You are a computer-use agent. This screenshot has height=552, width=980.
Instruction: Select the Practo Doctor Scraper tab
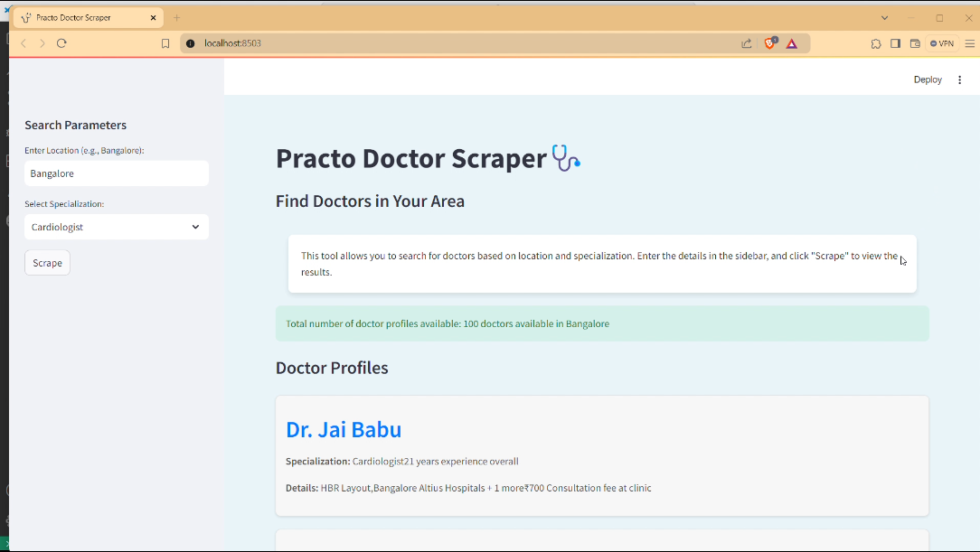(88, 17)
